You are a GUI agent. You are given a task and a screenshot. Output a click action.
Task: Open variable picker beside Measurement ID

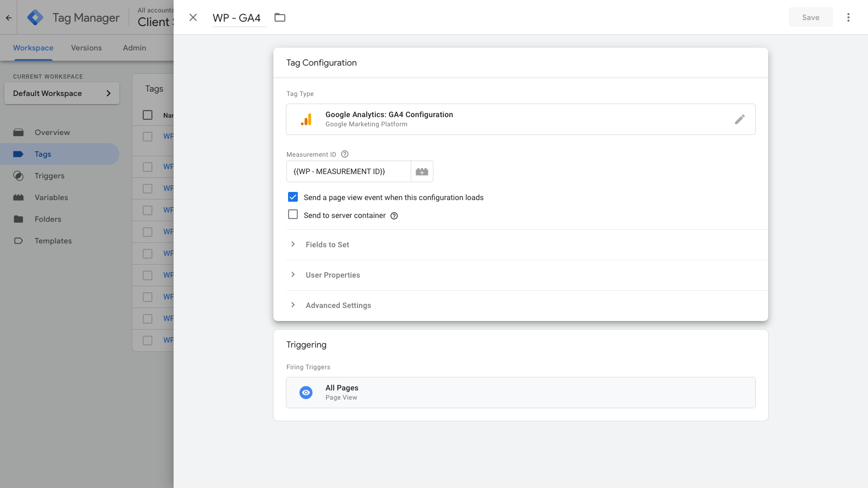tap(422, 171)
